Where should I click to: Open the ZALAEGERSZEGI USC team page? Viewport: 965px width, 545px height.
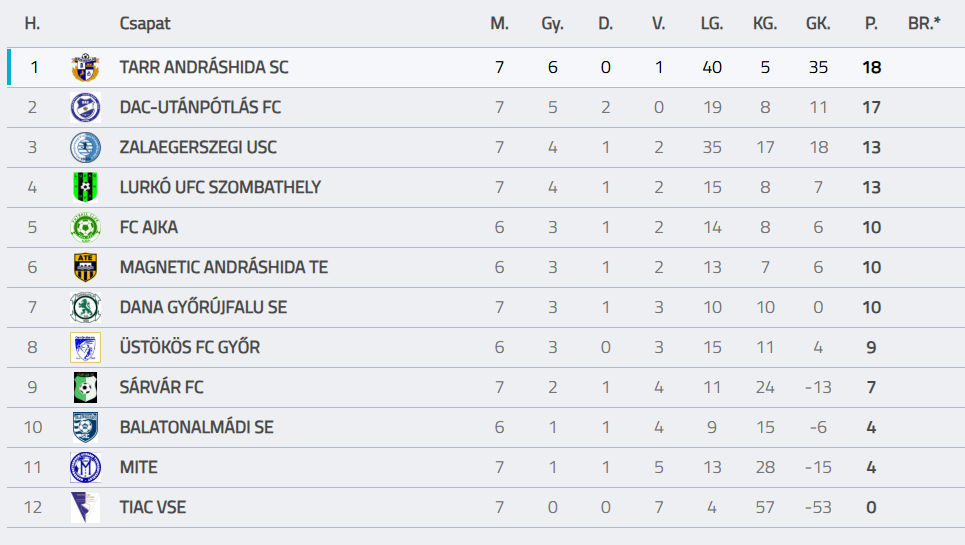[198, 148]
